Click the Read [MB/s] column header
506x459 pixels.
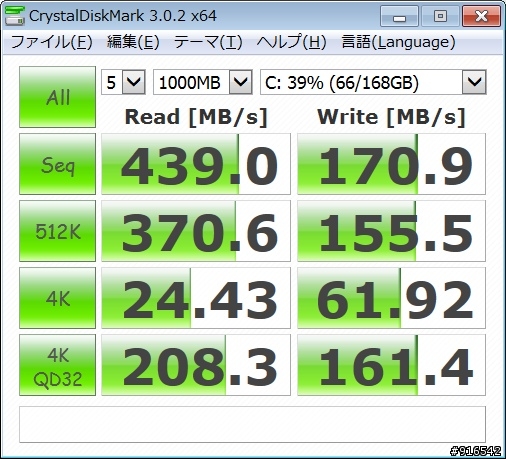[196, 117]
